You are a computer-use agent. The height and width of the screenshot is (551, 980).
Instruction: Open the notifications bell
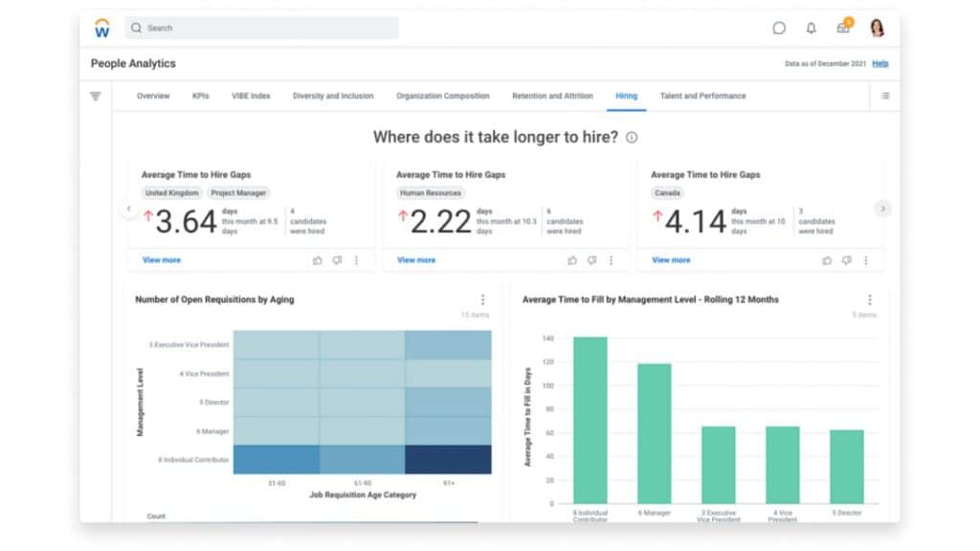click(811, 28)
